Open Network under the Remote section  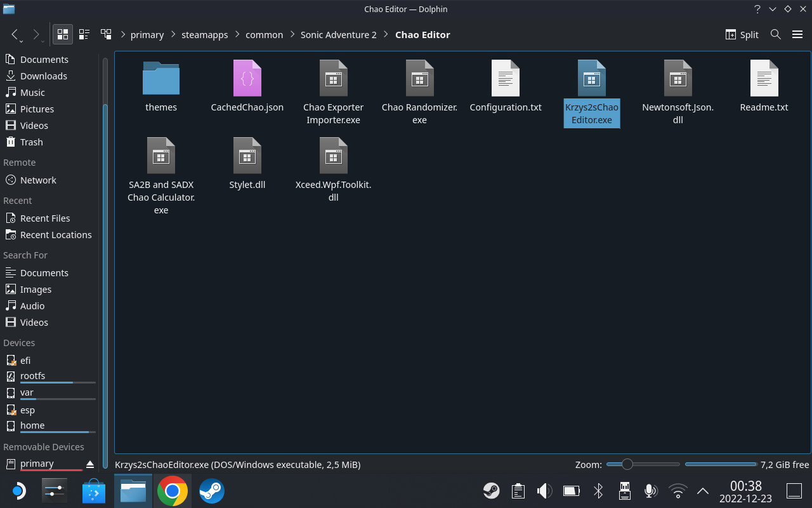pos(37,180)
